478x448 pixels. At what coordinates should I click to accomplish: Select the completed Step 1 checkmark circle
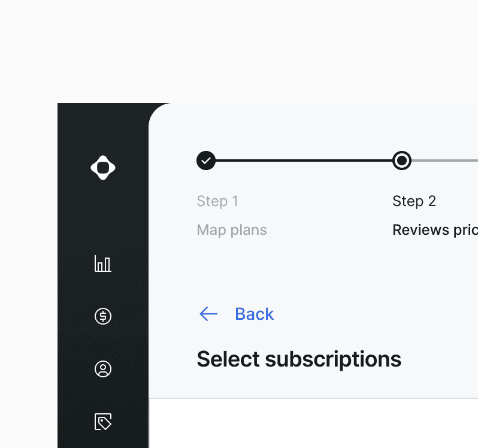pyautogui.click(x=206, y=161)
